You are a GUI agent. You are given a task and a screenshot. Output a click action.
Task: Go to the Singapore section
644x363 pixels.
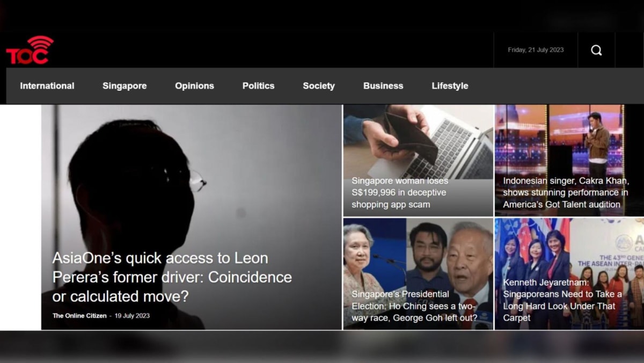(x=125, y=86)
